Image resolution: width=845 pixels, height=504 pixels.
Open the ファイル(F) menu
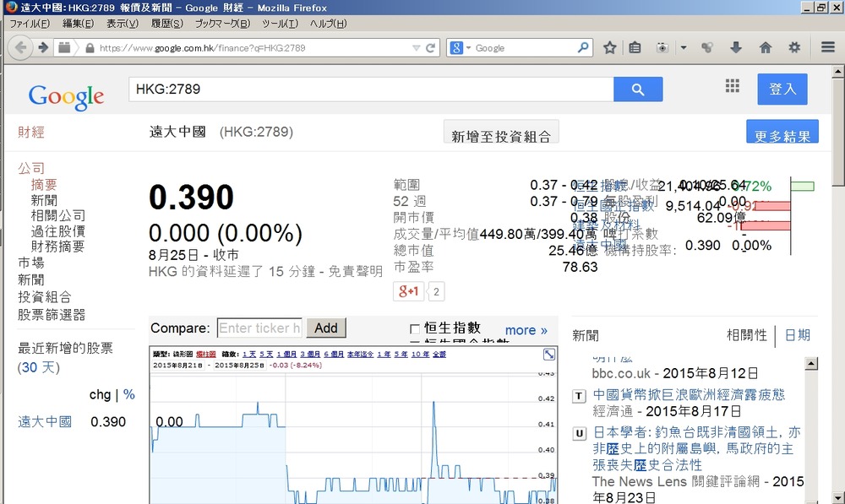click(x=30, y=24)
